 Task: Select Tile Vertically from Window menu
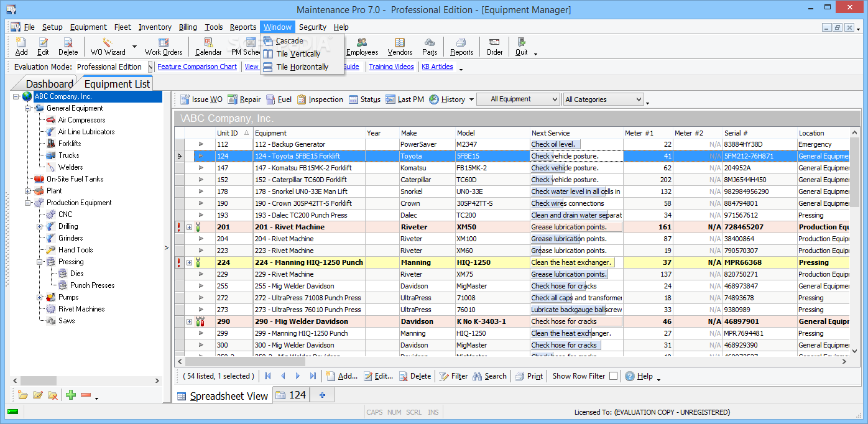coord(302,54)
